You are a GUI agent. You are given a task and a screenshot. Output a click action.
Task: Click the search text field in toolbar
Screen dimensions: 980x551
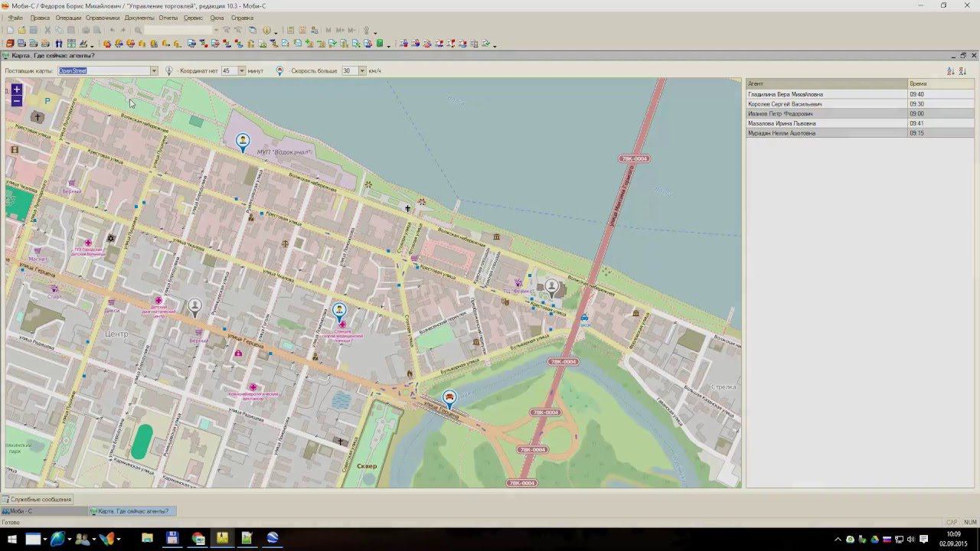tap(178, 31)
